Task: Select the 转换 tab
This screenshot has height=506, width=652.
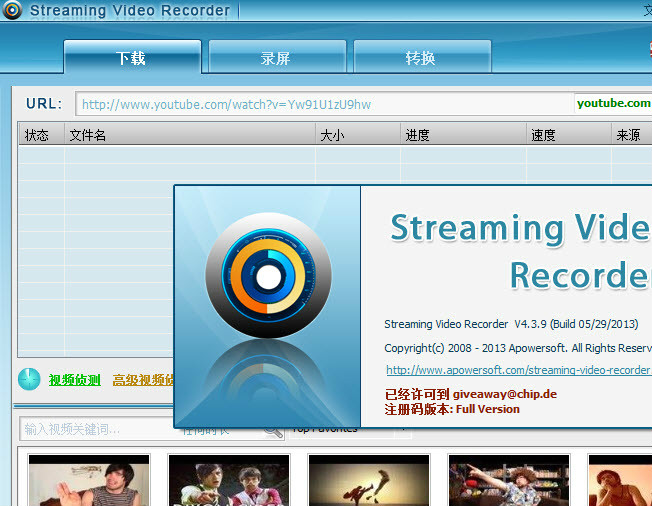Action: [x=422, y=57]
